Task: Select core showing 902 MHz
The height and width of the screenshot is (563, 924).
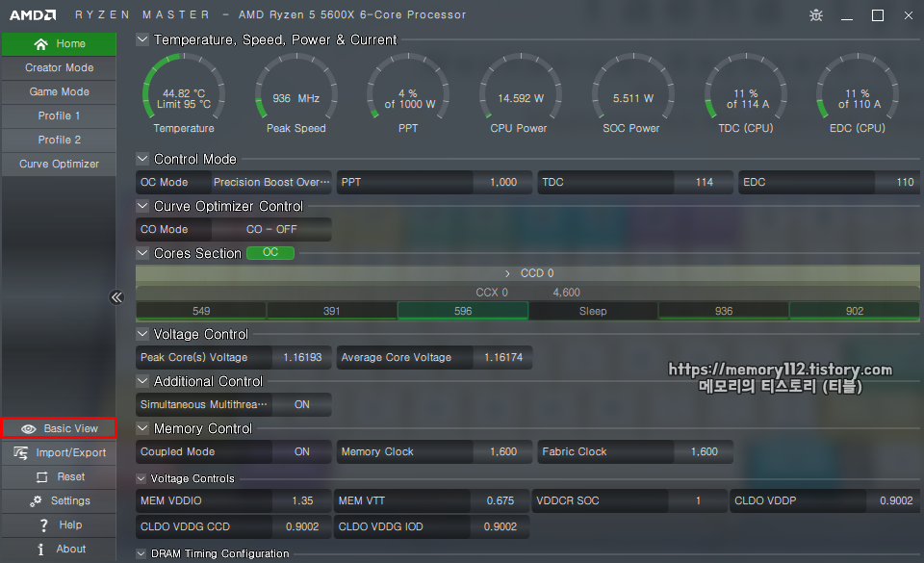Action: pyautogui.click(x=855, y=311)
